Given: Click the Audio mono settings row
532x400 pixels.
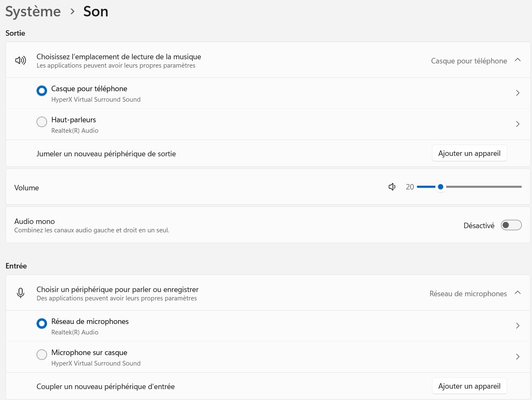Looking at the screenshot, I should point(210,225).
